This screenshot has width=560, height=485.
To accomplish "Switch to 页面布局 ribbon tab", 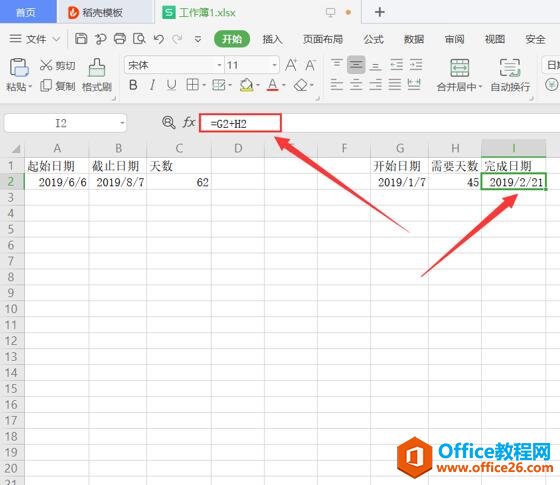I will (323, 39).
